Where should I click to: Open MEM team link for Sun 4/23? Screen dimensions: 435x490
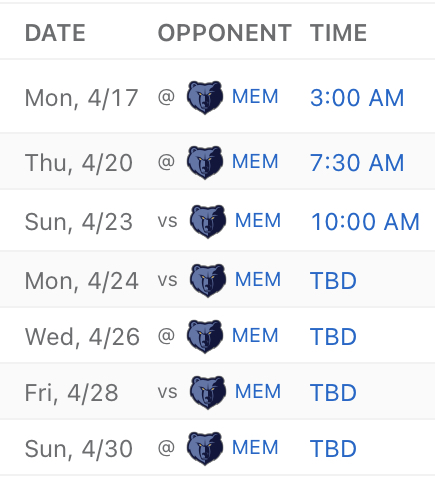click(x=258, y=221)
